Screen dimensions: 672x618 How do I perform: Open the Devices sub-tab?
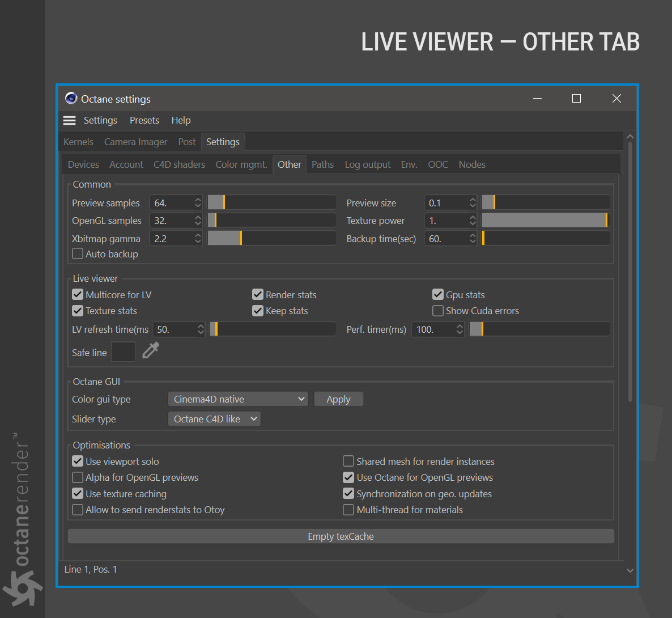click(83, 164)
